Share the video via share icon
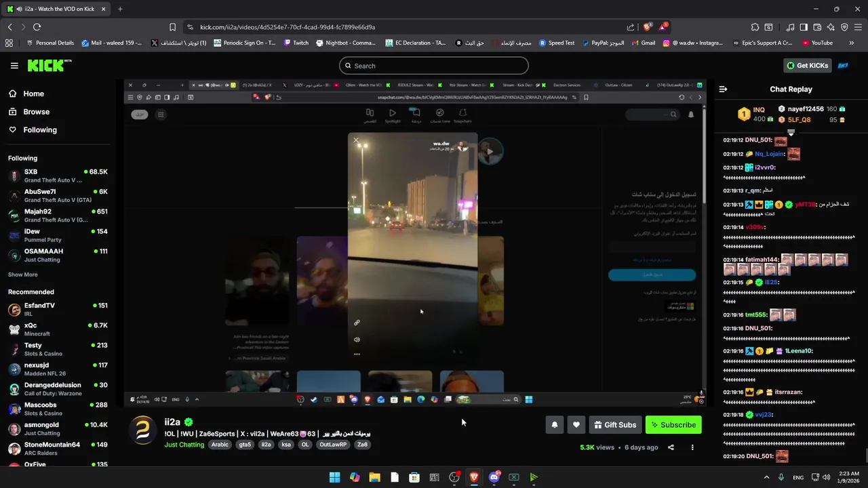 [x=671, y=447]
